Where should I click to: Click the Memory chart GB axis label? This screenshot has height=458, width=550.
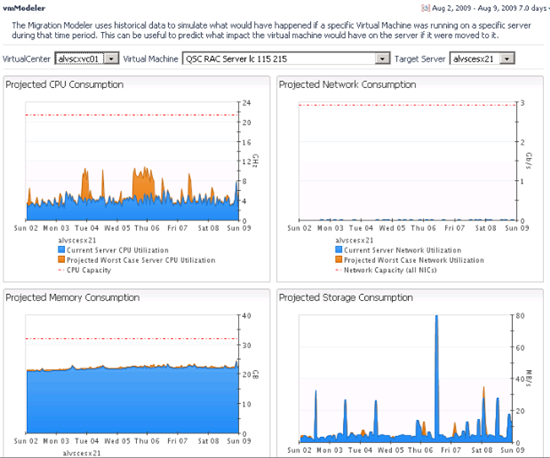point(256,374)
